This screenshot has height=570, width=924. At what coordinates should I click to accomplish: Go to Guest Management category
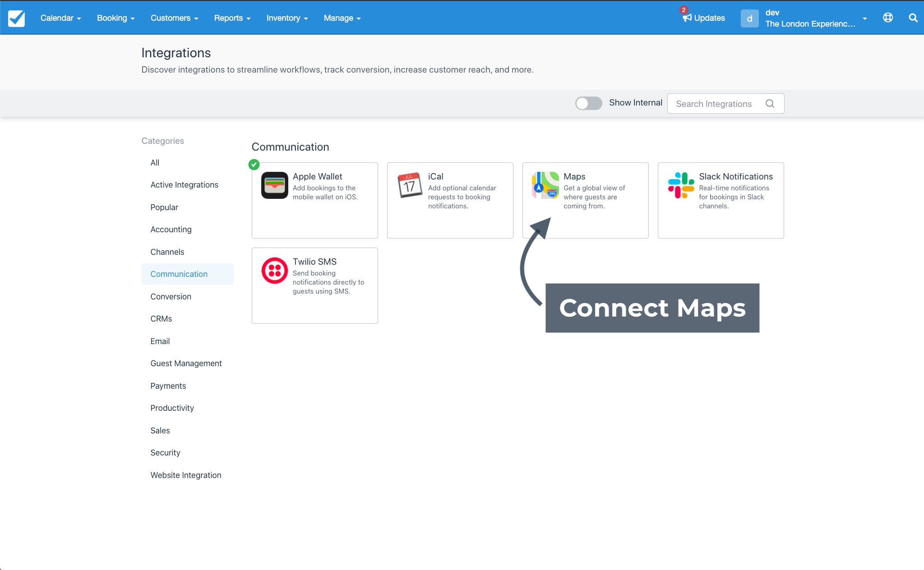186,363
